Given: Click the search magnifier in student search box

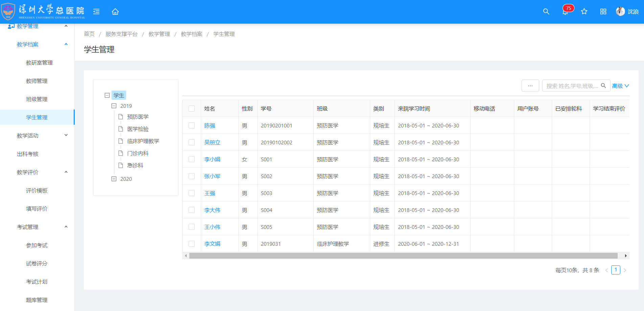Looking at the screenshot, I should 603,86.
